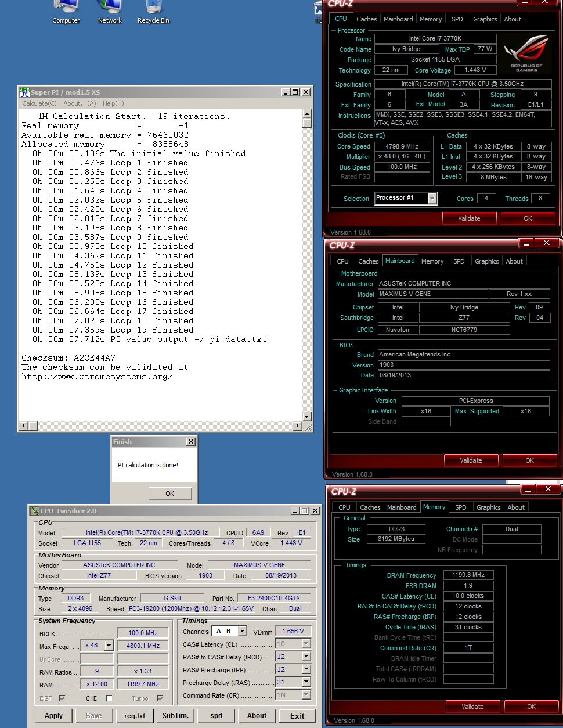Screen dimensions: 563x728
Task: Open the About...(A) menu in Super PI
Action: point(80,103)
